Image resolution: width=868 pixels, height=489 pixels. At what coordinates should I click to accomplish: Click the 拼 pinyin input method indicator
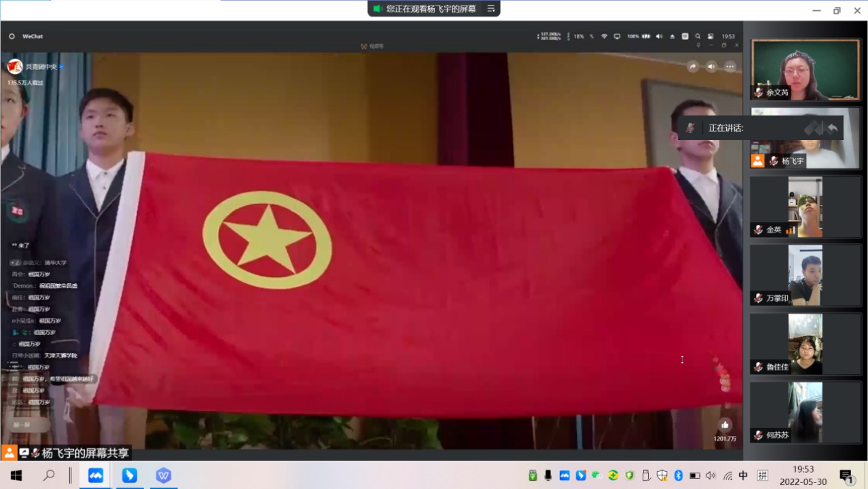(763, 475)
